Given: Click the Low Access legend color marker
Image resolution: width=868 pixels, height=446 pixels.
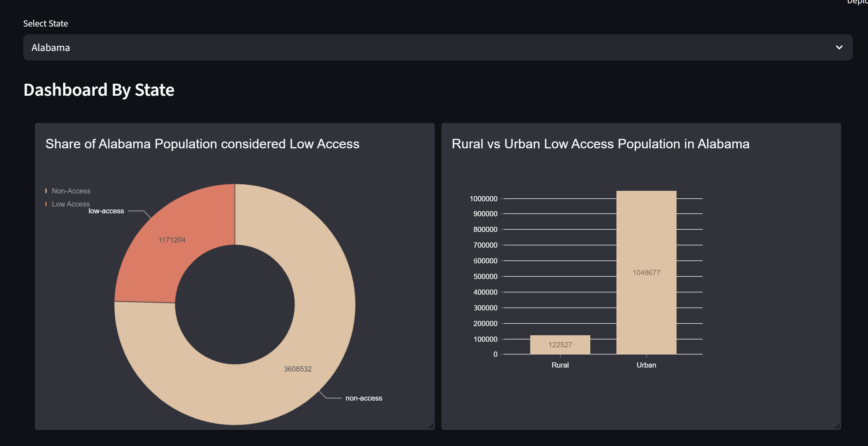Looking at the screenshot, I should pos(46,204).
